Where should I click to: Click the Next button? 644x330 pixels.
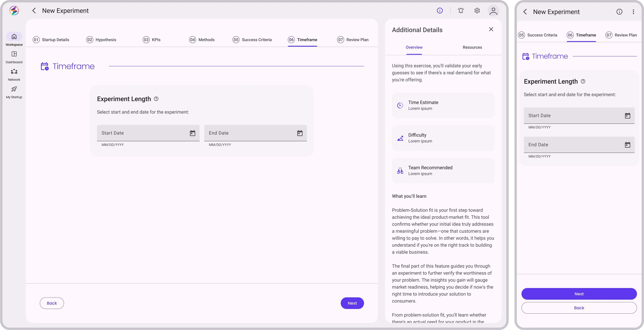tap(352, 303)
